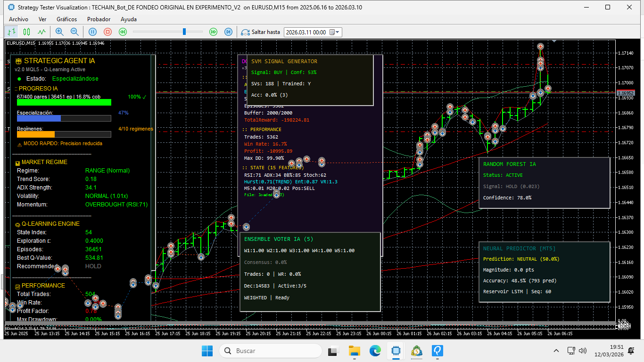Open the Ayuda menu
Viewport: 644px width, 362px height.
pos(129,19)
